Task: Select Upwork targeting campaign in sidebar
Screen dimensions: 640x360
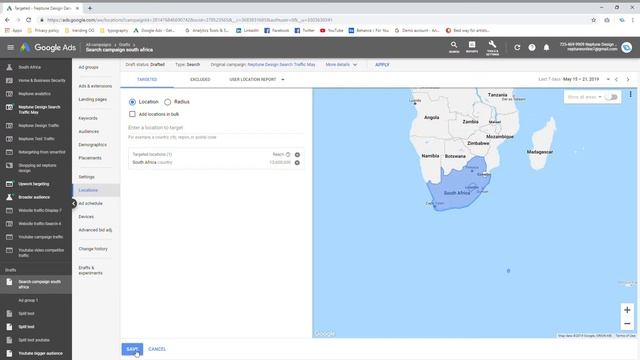Action: click(33, 184)
